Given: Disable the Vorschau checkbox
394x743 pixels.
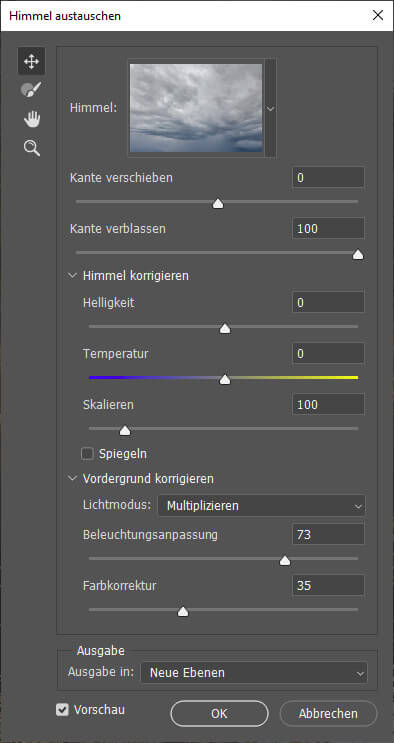Looking at the screenshot, I should coord(62,710).
